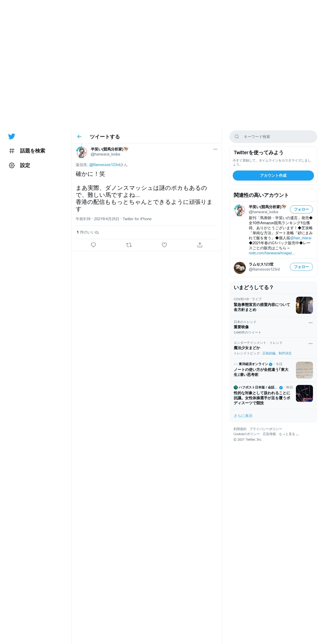The width and height of the screenshot is (322, 644).
Task: Click the キーワード検索 search field
Action: coord(273,137)
